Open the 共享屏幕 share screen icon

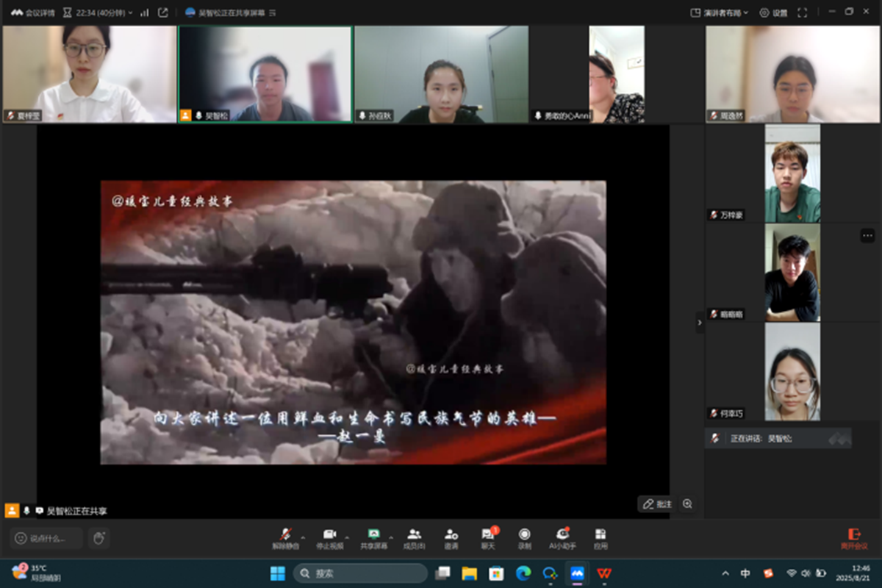coord(373,539)
